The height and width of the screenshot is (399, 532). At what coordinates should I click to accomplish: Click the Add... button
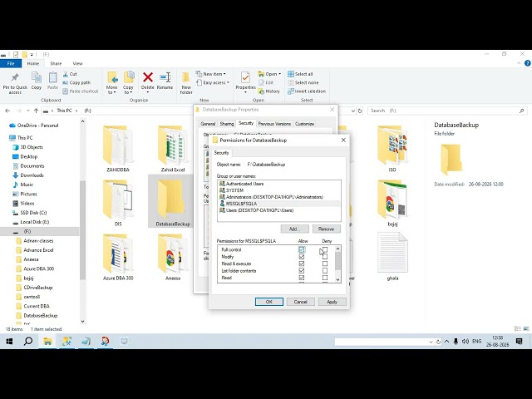coord(294,229)
